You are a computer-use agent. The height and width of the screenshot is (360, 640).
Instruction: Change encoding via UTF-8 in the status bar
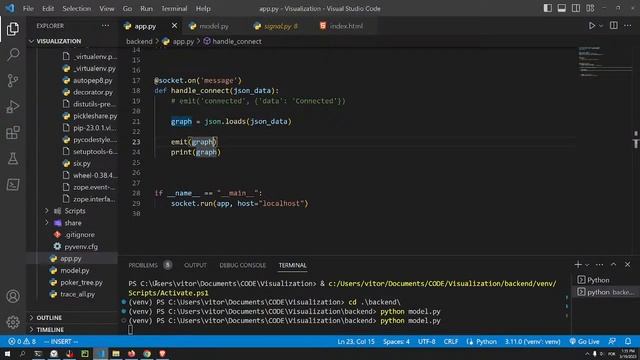[427, 341]
